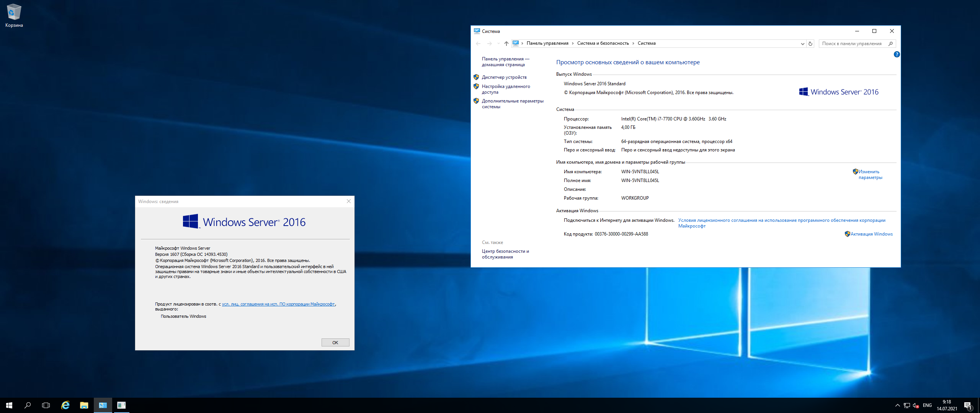Click OK in the Windows: сведения dialog
980x413 pixels.
(335, 343)
